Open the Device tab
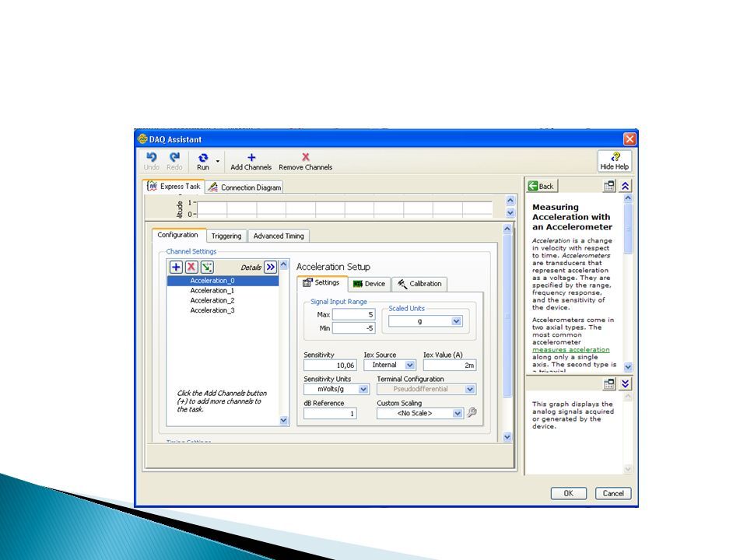 tap(369, 284)
